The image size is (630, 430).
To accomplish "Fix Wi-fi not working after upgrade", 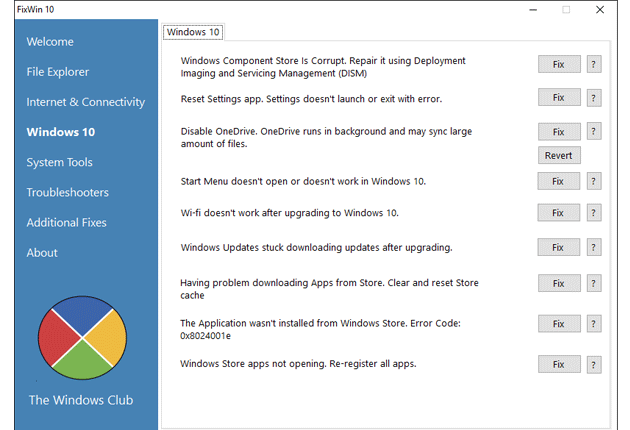I will (x=559, y=213).
